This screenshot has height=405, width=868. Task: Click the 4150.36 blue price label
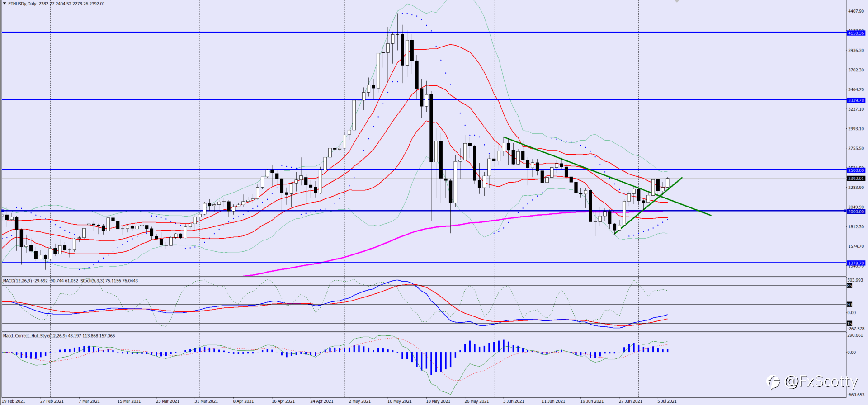856,33
